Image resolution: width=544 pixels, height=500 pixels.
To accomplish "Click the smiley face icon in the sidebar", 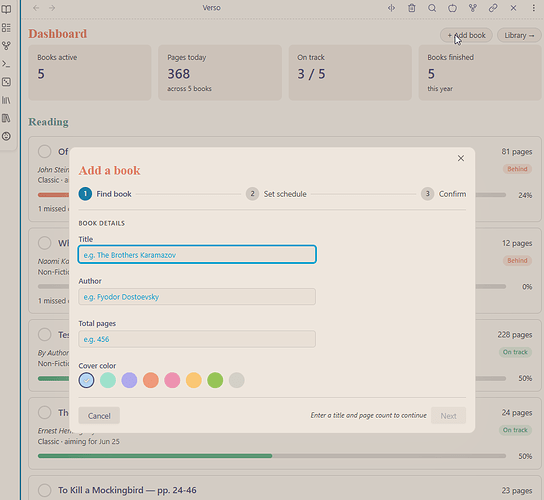I will point(6,136).
